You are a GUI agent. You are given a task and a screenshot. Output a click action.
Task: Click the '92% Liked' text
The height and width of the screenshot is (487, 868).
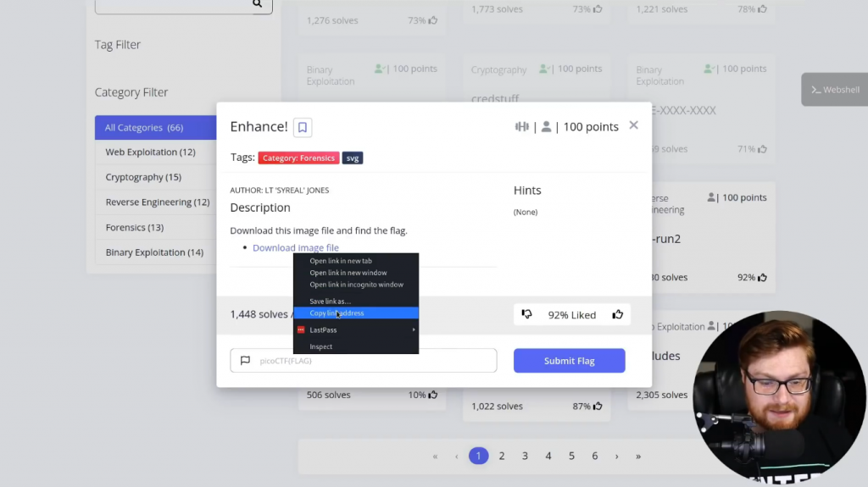572,315
